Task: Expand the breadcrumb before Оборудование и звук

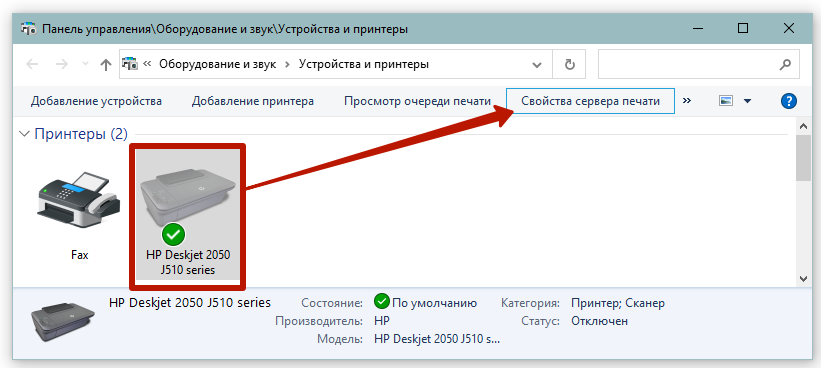Action: [147, 64]
